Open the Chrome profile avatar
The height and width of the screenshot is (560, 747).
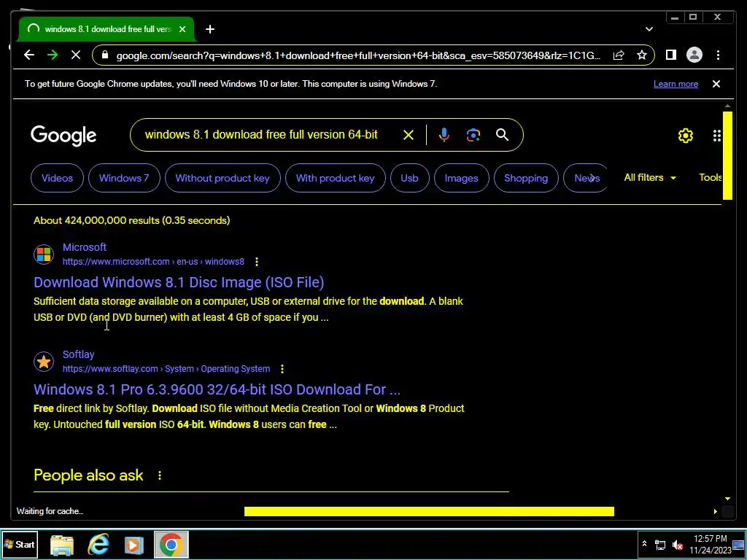[x=694, y=55]
